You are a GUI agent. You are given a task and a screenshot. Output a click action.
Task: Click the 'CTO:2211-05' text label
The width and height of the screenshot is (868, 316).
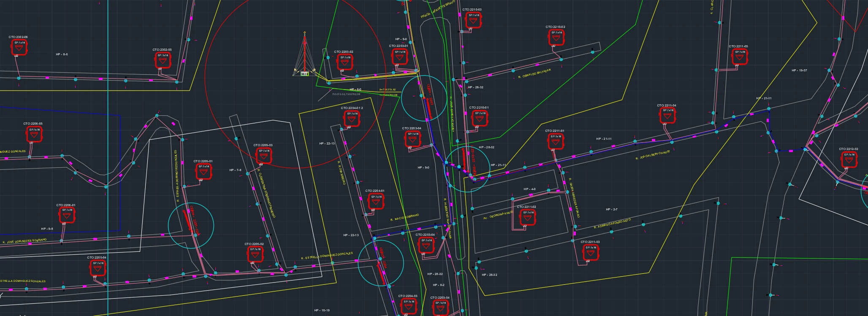(738, 46)
